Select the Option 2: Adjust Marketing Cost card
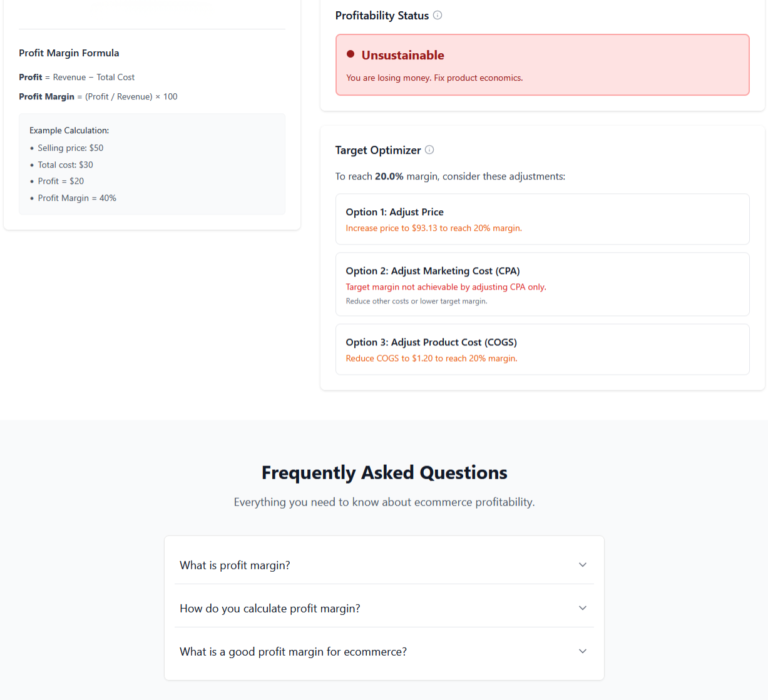This screenshot has height=700, width=768. click(x=542, y=284)
